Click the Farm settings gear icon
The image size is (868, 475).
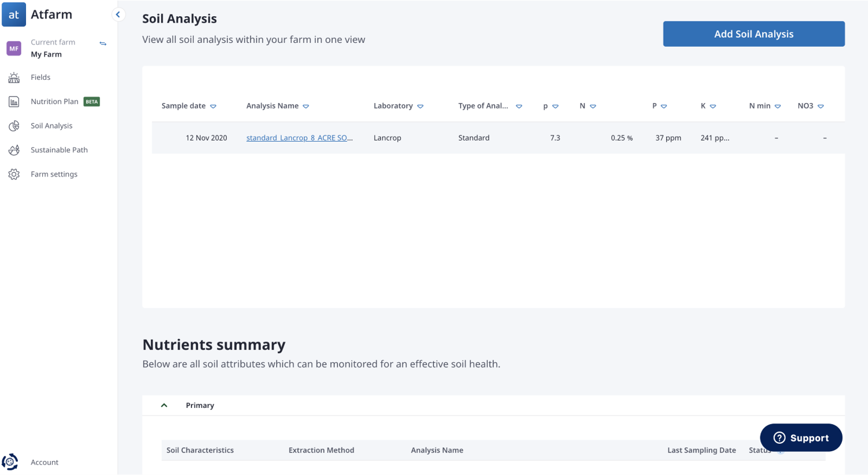(x=14, y=174)
